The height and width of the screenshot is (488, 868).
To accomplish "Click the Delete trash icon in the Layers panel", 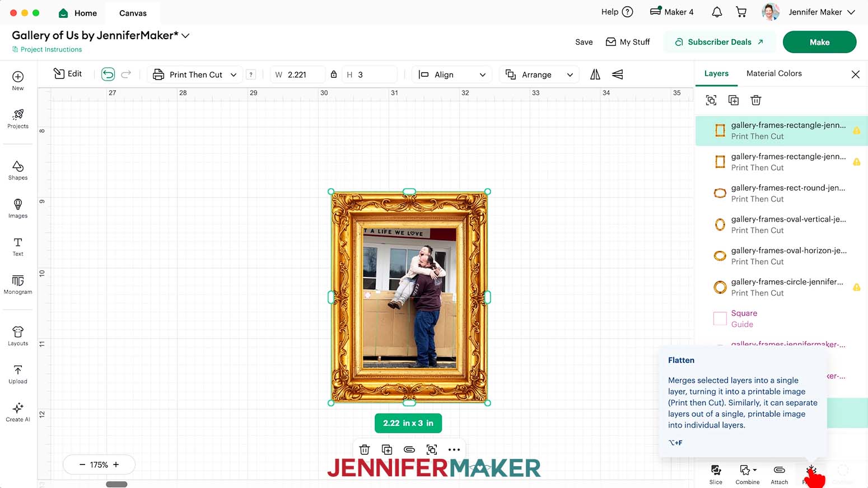I will pyautogui.click(x=756, y=100).
